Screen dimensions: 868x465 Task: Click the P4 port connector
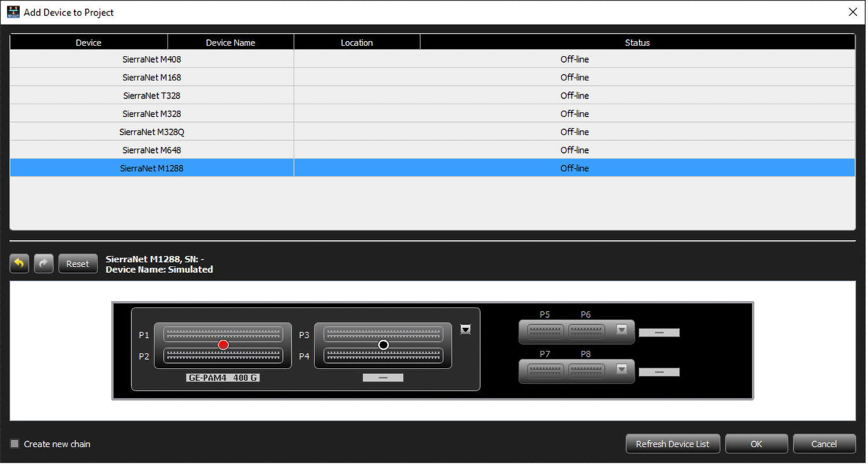383,356
